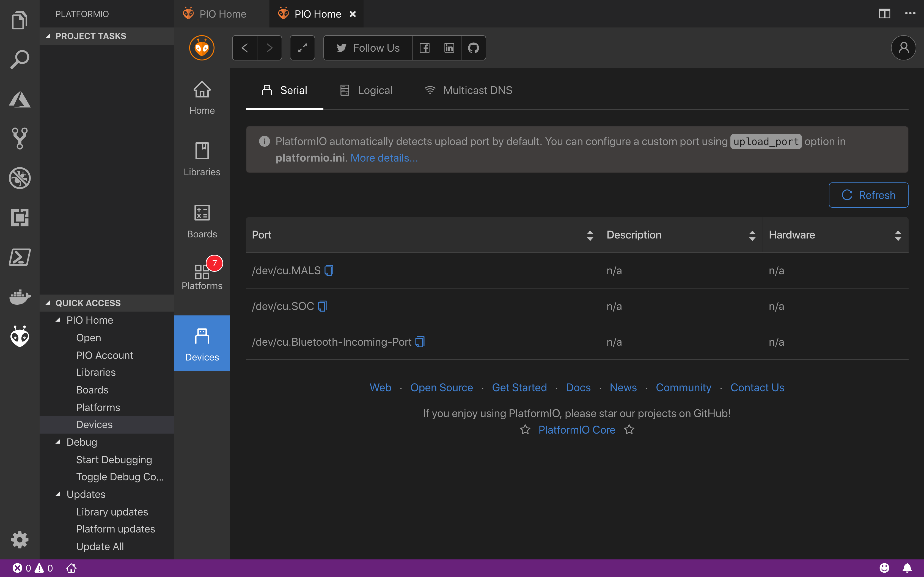924x577 pixels.
Task: Open GitHub icon in Follow Us bar
Action: [x=474, y=48]
